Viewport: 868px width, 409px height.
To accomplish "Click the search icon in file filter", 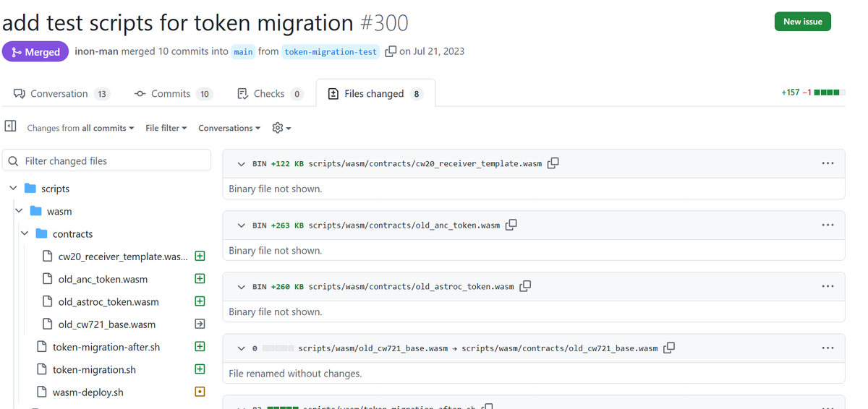I will tap(14, 160).
